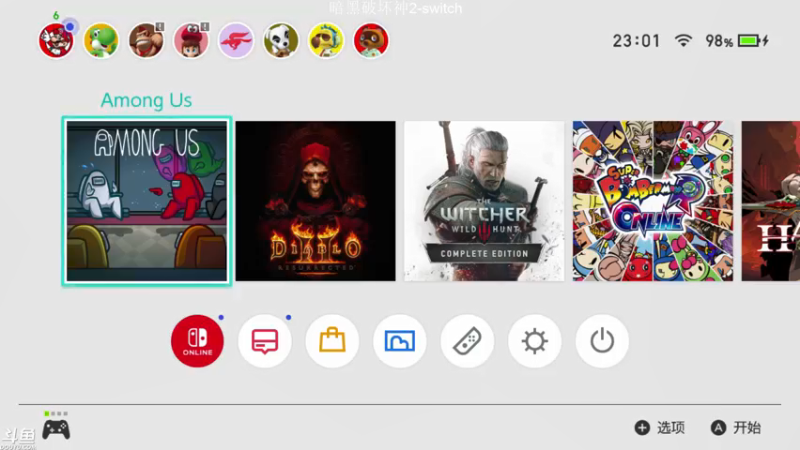Select the Diablo II Resurrected game tile
This screenshot has width=800, height=450.
click(315, 201)
